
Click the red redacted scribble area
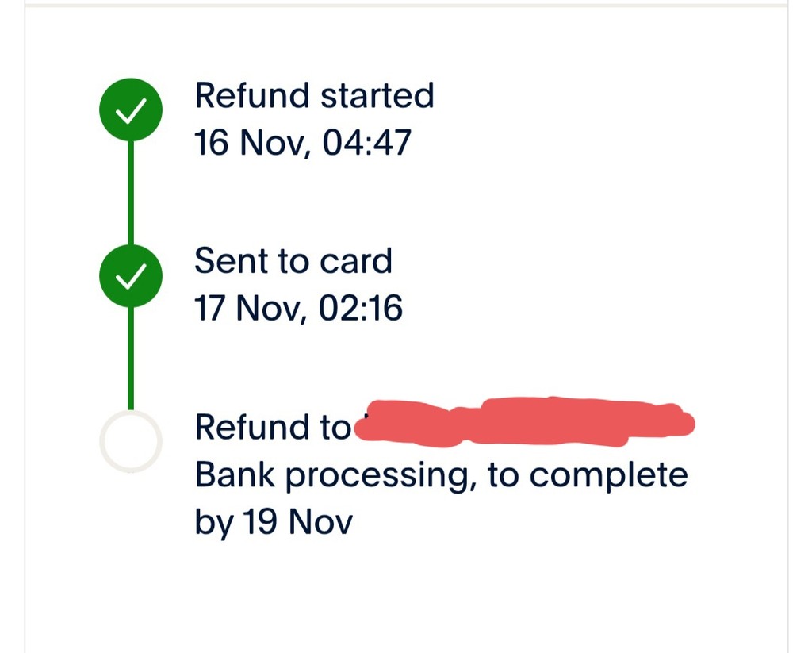click(x=523, y=421)
